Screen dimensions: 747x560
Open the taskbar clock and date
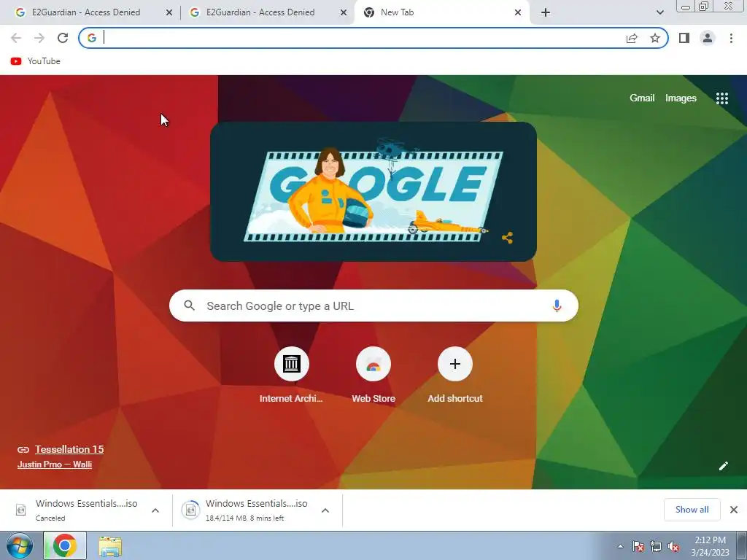tap(710, 546)
